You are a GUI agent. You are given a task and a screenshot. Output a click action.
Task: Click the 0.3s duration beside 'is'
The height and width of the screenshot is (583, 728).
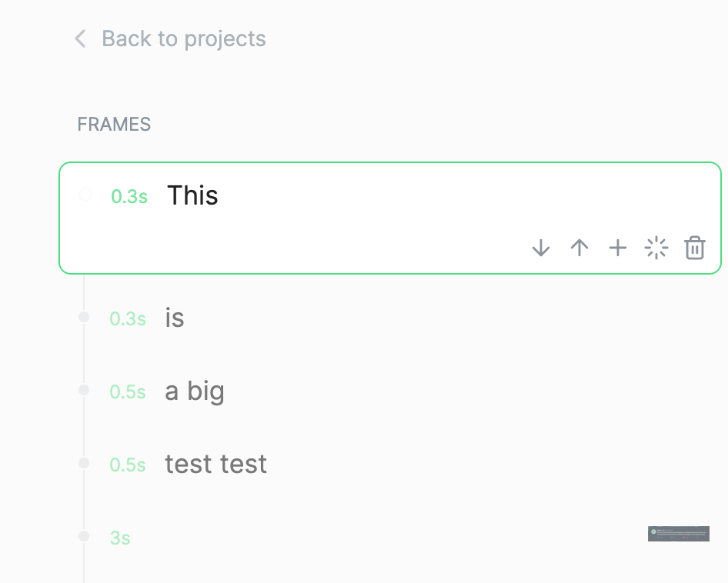[x=128, y=318]
